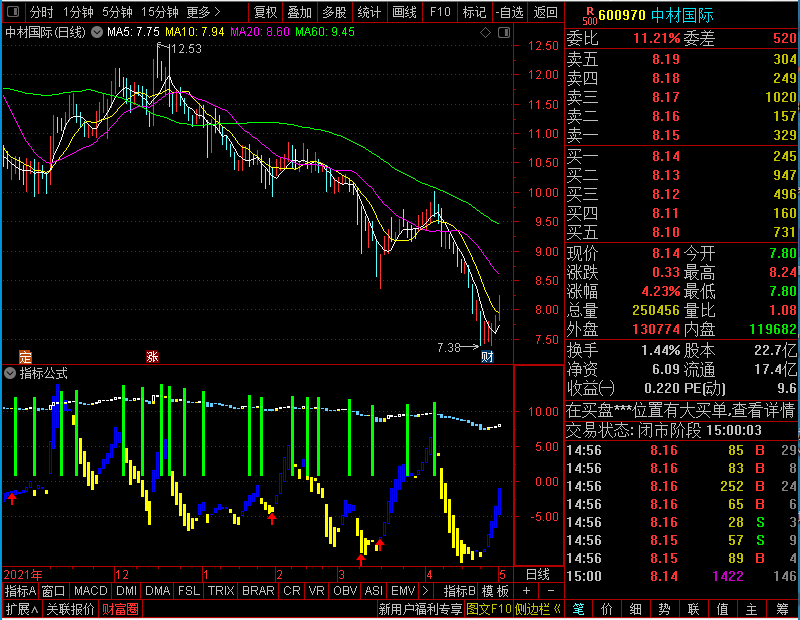Image resolution: width=800 pixels, height=620 pixels.
Task: Open 统计 statistics tool
Action: [x=369, y=12]
